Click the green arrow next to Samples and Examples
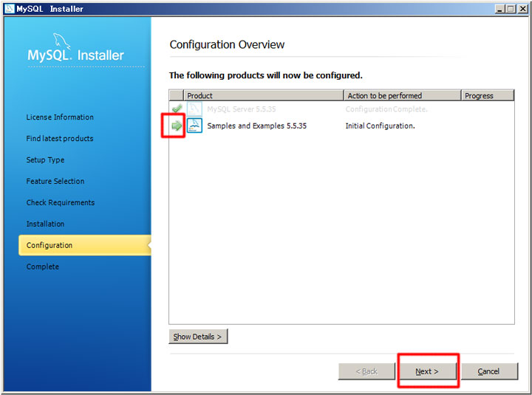 (x=177, y=126)
